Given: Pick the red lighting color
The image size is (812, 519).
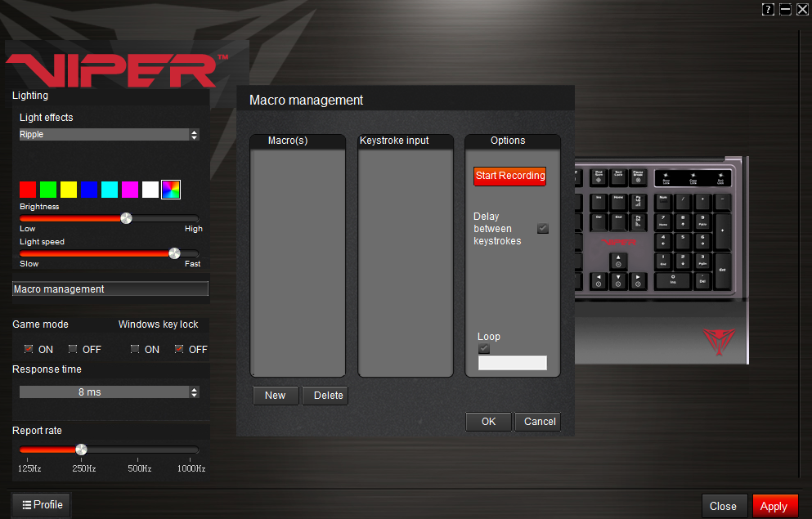Looking at the screenshot, I should click(28, 190).
